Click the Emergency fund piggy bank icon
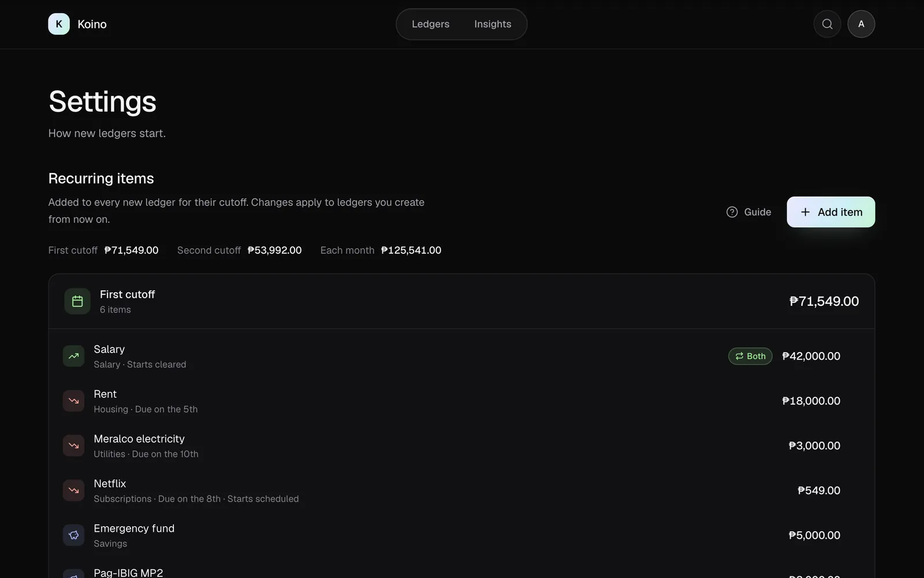Viewport: 924px width, 578px height. pyautogui.click(x=73, y=535)
